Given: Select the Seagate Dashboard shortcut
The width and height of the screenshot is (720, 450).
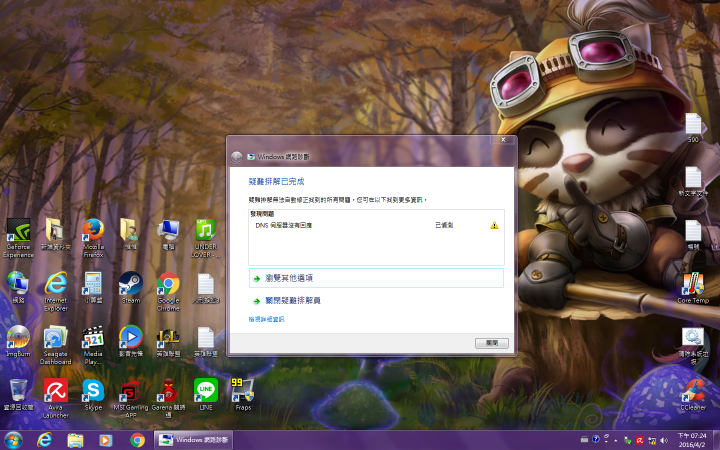Looking at the screenshot, I should [56, 345].
